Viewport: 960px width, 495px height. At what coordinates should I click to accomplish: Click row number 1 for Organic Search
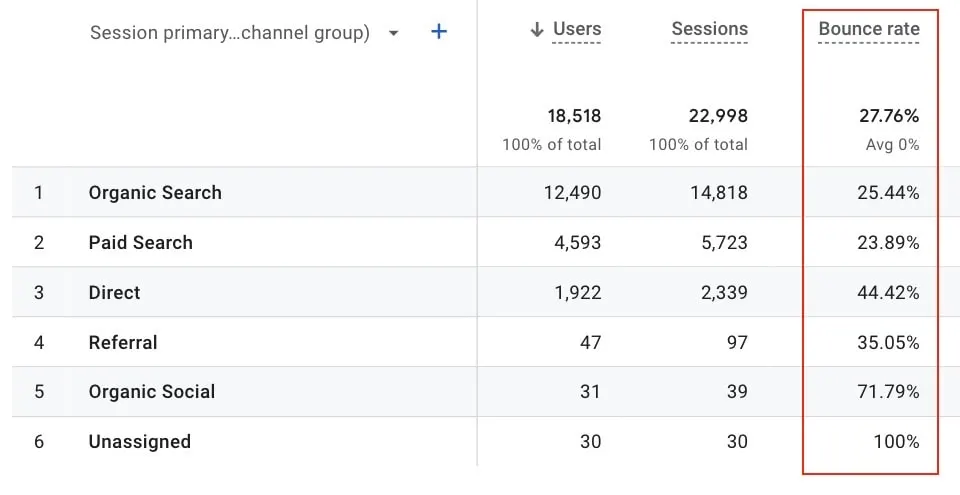[39, 192]
